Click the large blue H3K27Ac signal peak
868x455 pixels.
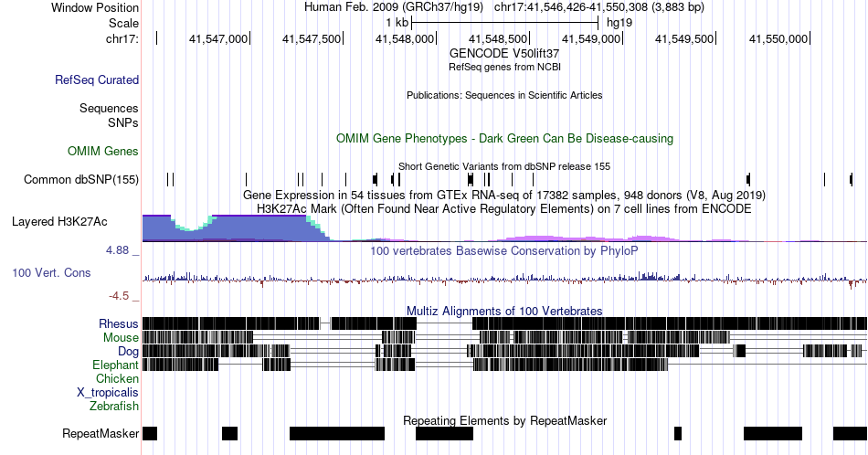pos(259,228)
